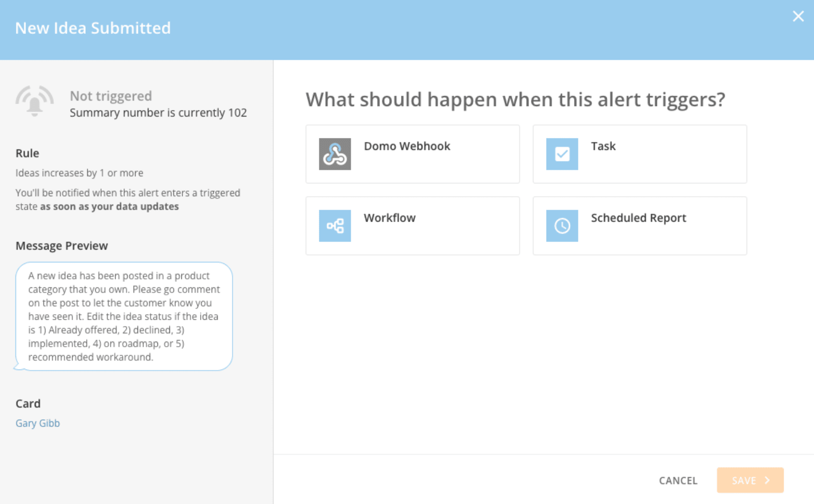Click the Domo Webhook icon
This screenshot has height=504, width=814.
coord(335,154)
